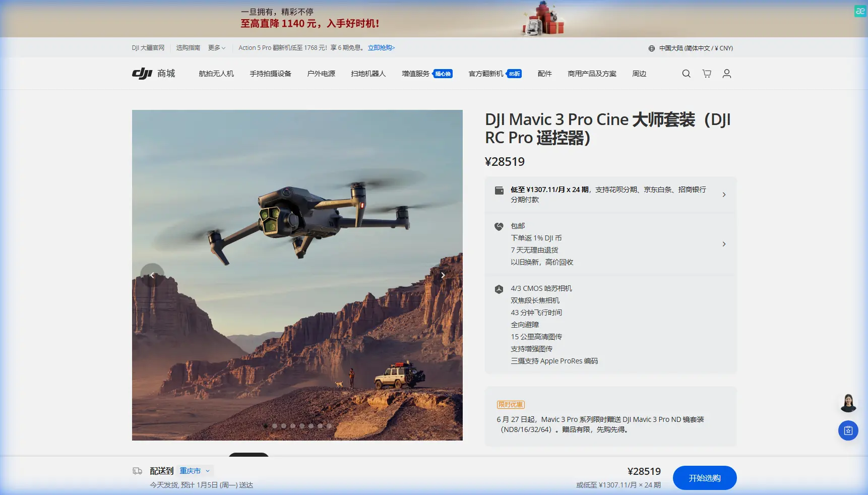Click the blue floating feedback icon
The height and width of the screenshot is (495, 868).
(x=848, y=430)
